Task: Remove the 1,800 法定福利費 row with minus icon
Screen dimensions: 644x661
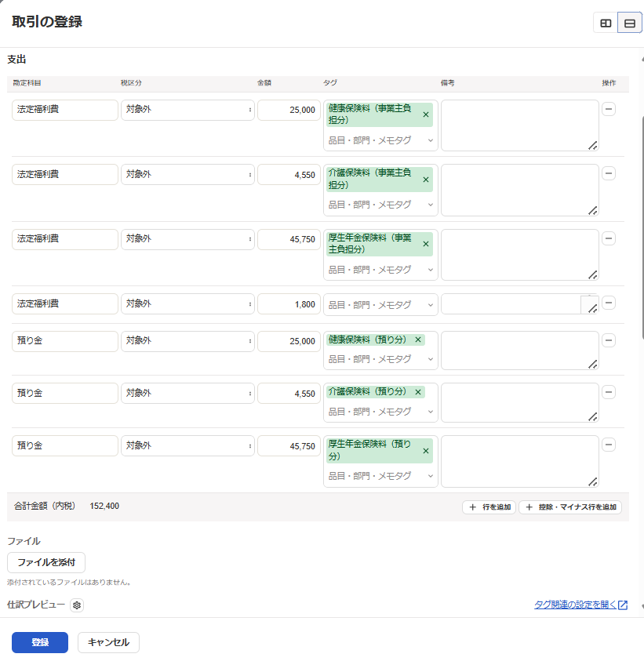Action: click(609, 303)
